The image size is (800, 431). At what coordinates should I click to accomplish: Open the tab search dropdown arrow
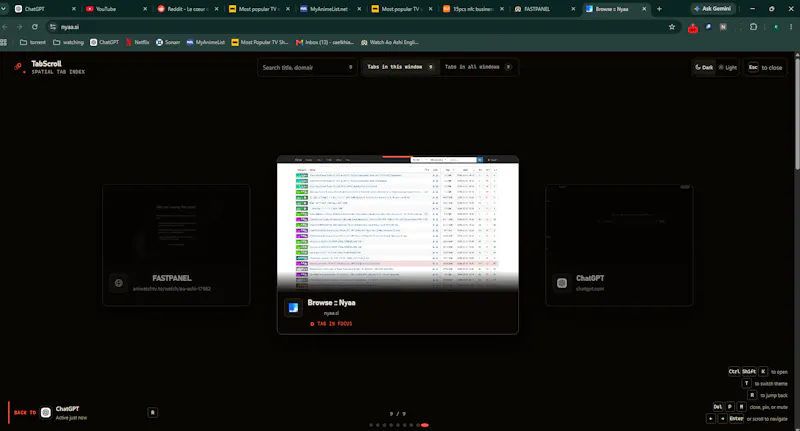(x=4, y=9)
